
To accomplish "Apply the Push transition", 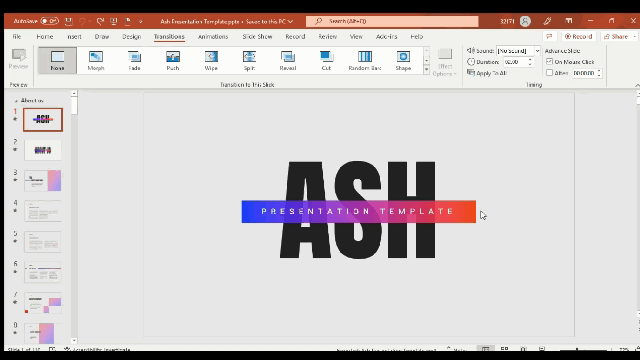I will tap(173, 60).
